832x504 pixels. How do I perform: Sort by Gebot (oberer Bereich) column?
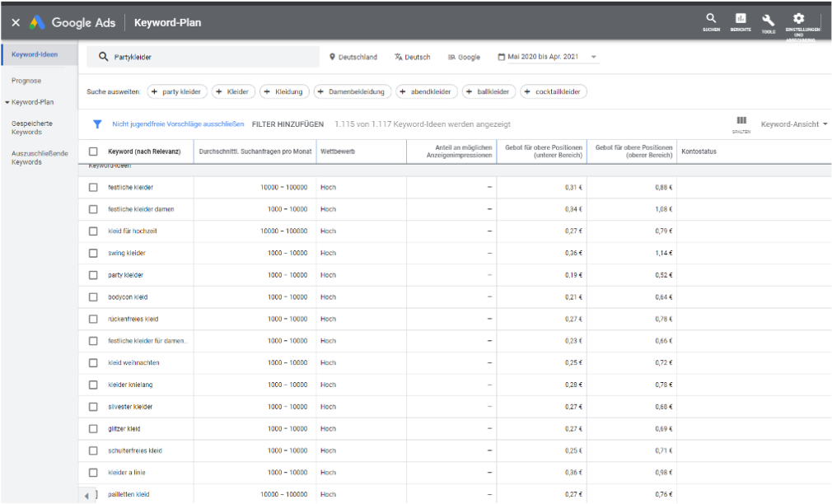[633, 152]
